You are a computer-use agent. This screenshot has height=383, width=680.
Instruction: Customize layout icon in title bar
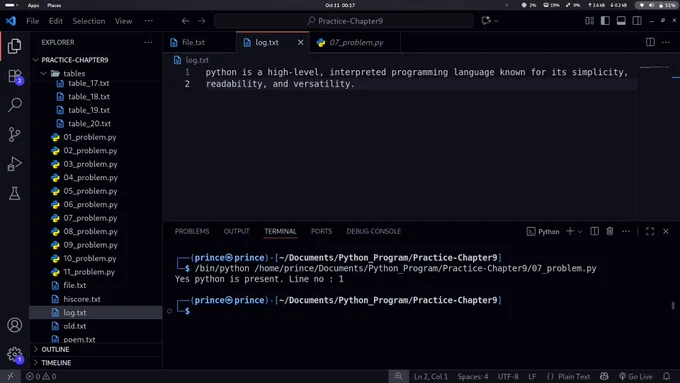pos(589,21)
